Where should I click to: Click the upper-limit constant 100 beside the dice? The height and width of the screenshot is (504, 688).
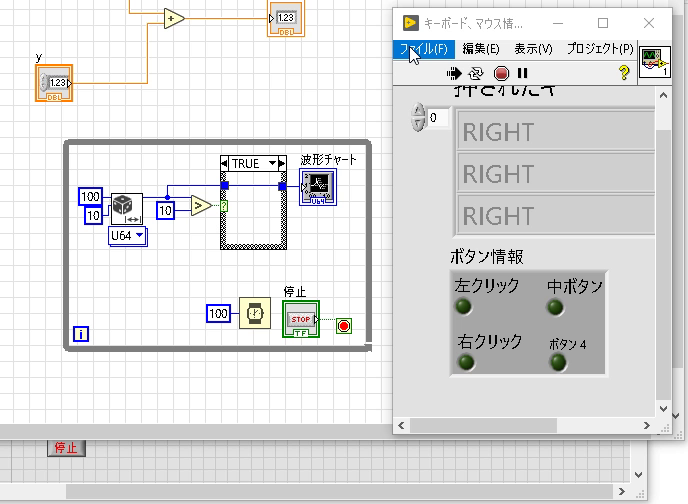pos(90,196)
